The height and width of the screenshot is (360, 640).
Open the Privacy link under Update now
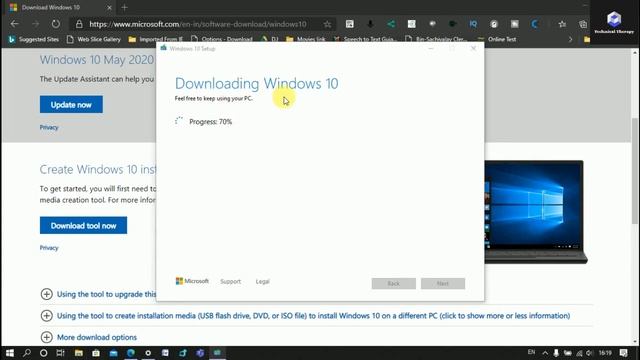(x=49, y=127)
